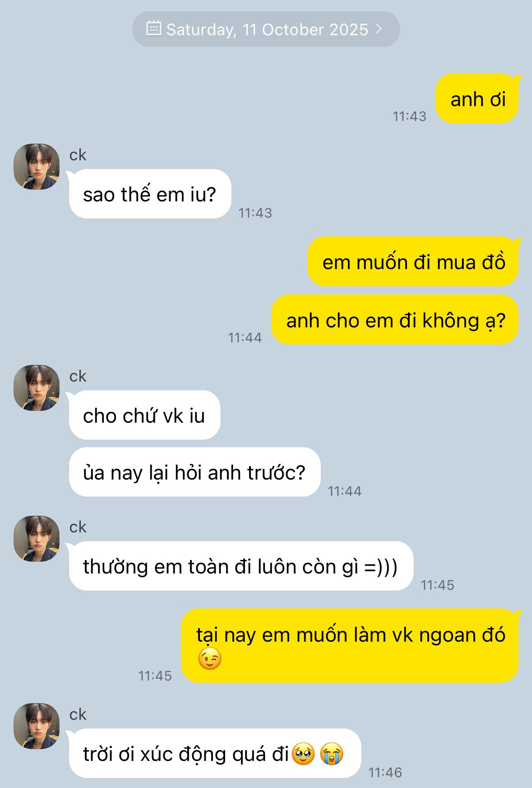Viewport: 532px width, 788px height.
Task: Open the calendar icon in date header
Action: tap(154, 28)
